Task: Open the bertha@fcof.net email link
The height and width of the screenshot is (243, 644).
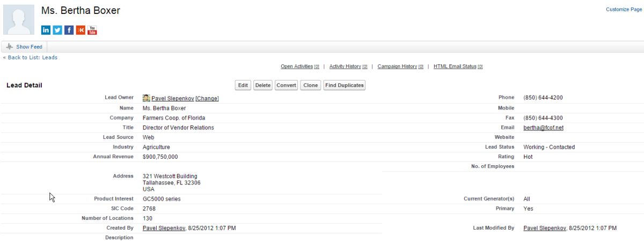Action: pos(543,128)
